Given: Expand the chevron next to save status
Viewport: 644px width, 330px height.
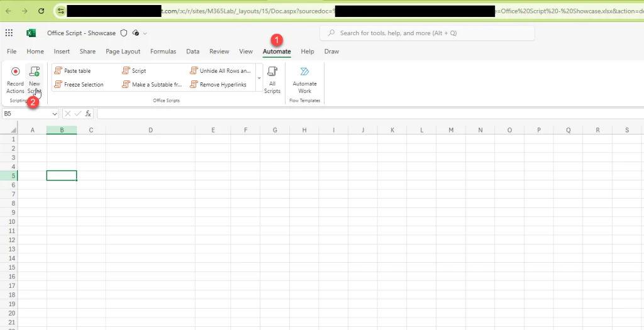Looking at the screenshot, I should pos(145,33).
